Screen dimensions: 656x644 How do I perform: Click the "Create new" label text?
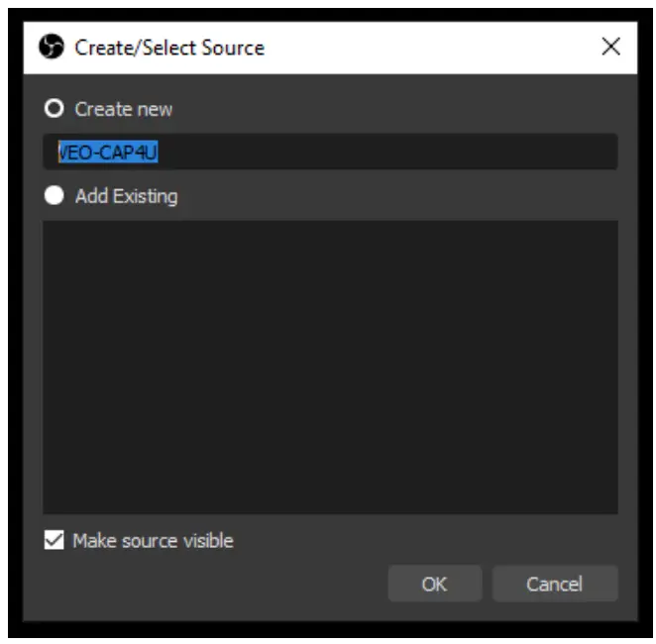pyautogui.click(x=124, y=109)
